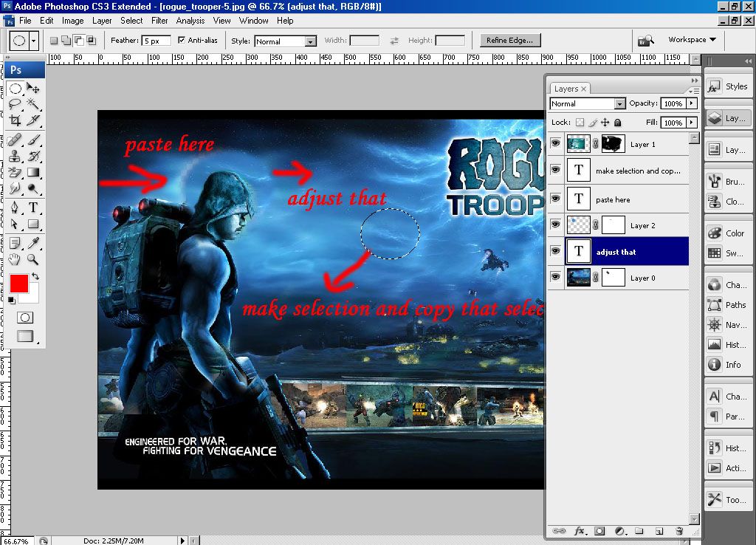Open Workspace dropdown menu
This screenshot has width=756, height=545.
tap(692, 40)
